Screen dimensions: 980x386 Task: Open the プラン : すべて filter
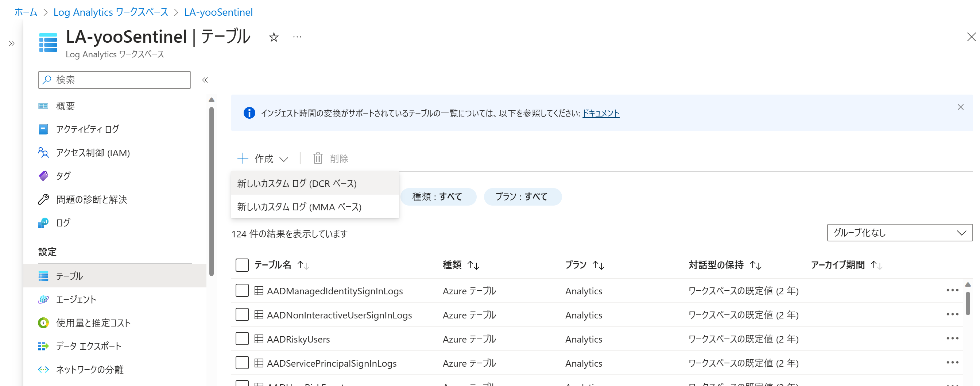[522, 196]
